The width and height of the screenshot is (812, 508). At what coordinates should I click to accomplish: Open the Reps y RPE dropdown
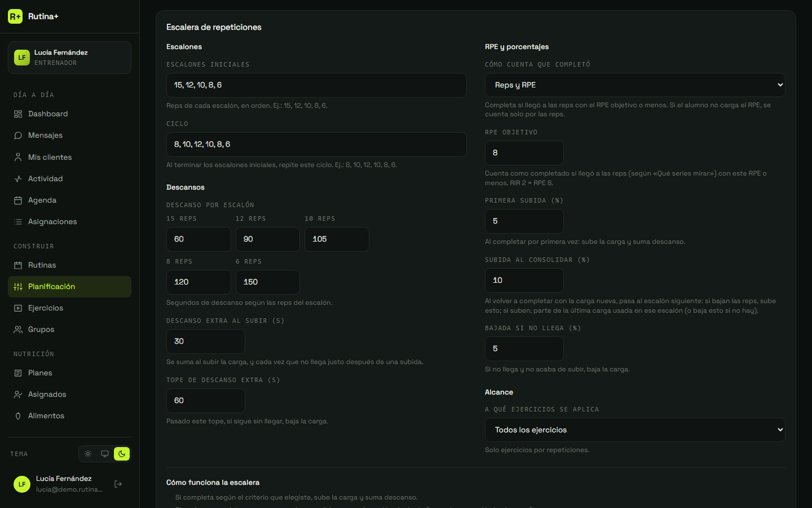click(x=635, y=85)
